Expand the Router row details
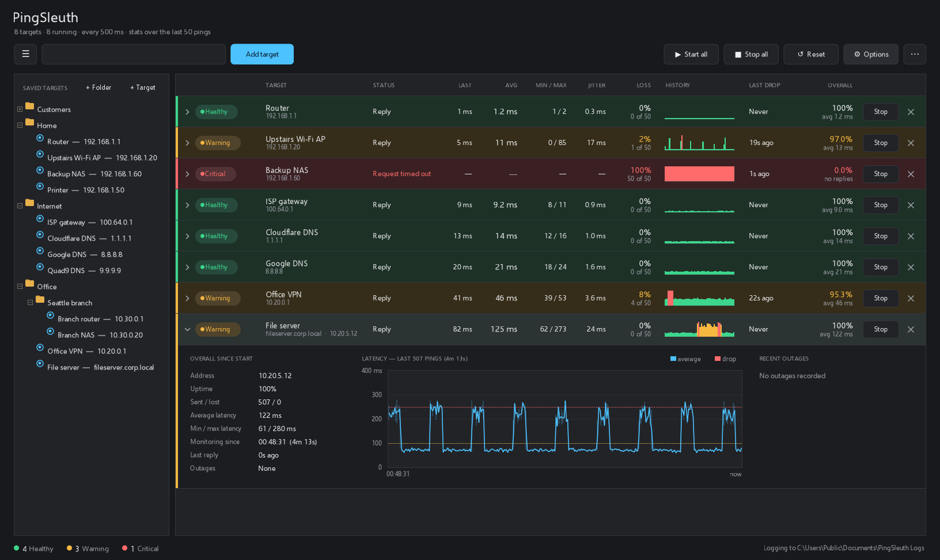The image size is (940, 560). tap(187, 112)
